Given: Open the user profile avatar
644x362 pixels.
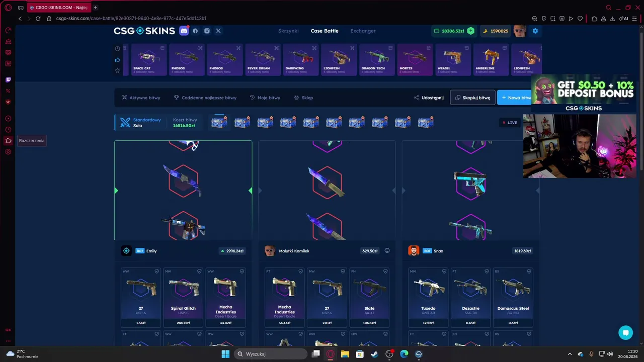Looking at the screenshot, I should (x=520, y=31).
